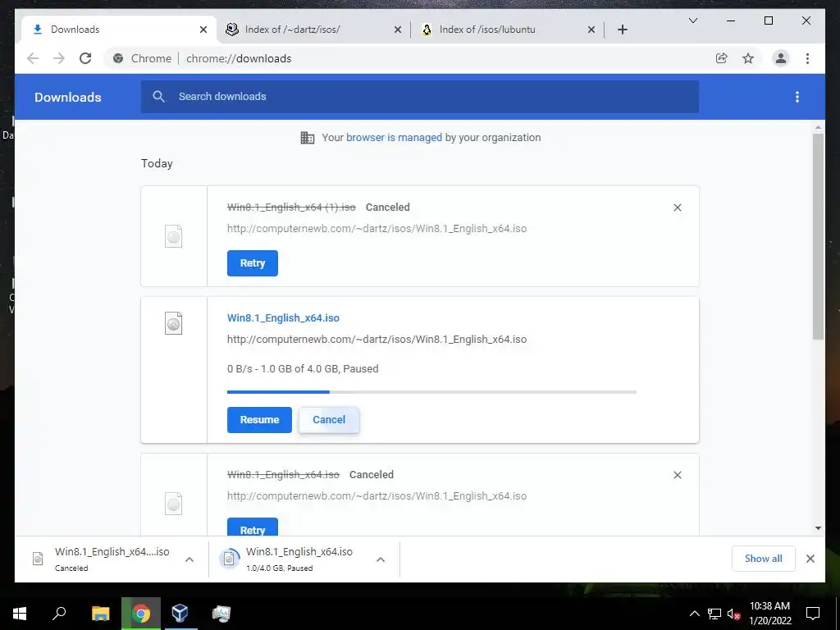Click the file icon of Win8.1_English_x64 (1).iso

tap(173, 236)
